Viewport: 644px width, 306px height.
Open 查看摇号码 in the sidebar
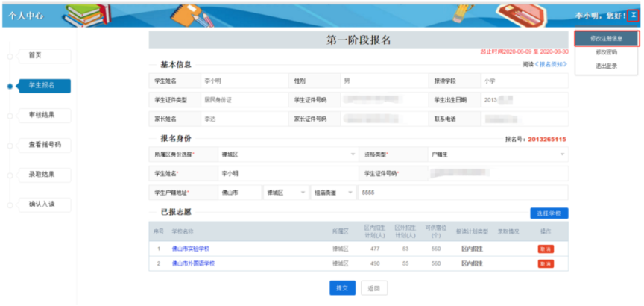coord(45,145)
